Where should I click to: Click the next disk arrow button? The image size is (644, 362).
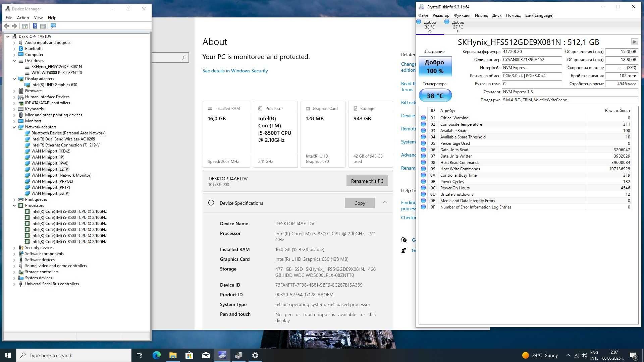[634, 42]
